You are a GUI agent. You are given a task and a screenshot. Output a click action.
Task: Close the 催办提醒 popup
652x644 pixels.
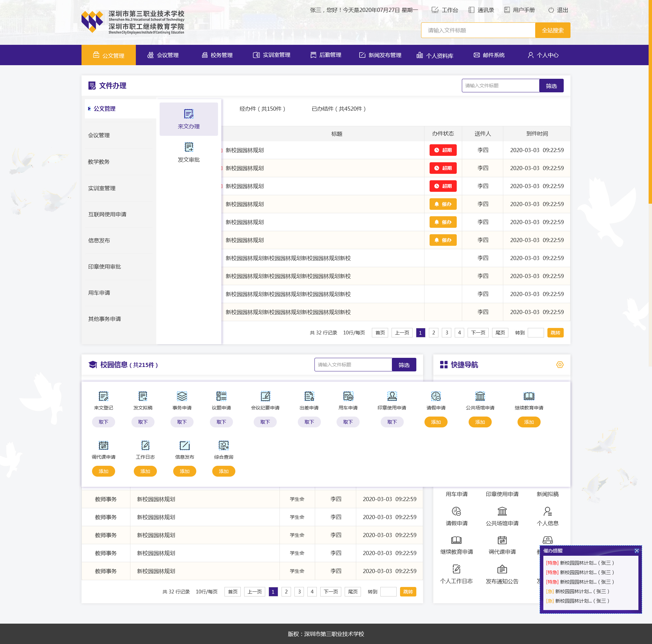pyautogui.click(x=636, y=551)
